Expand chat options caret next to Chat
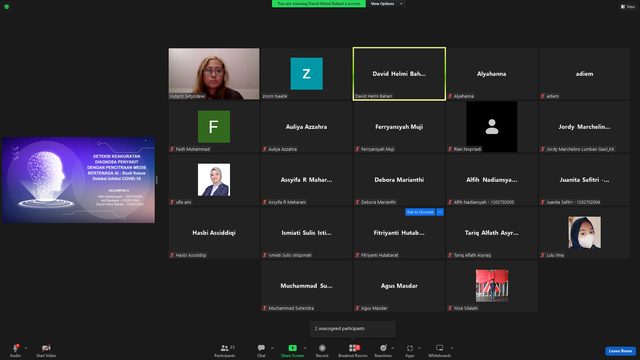This screenshot has width=640, height=360. pyautogui.click(x=272, y=348)
